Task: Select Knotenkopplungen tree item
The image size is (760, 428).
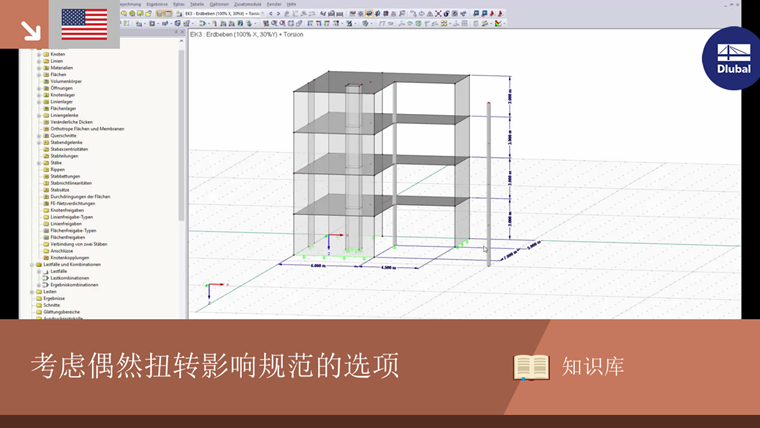Action: [x=70, y=258]
